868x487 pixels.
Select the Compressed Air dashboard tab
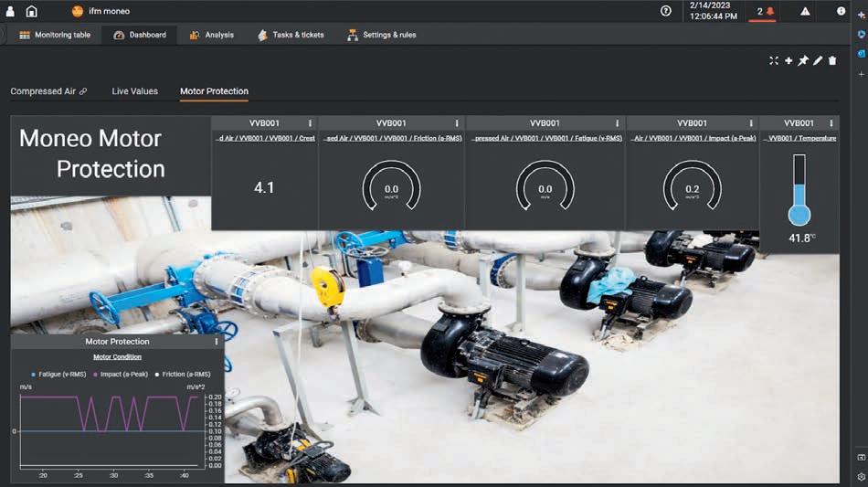[43, 91]
